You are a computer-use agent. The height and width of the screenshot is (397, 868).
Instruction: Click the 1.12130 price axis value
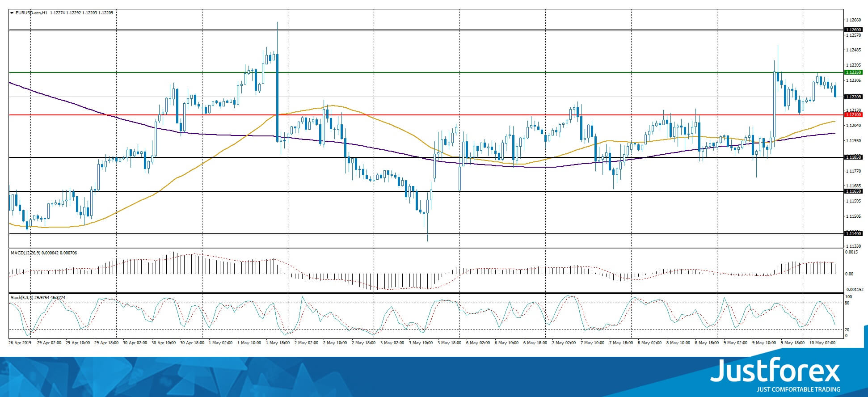854,110
